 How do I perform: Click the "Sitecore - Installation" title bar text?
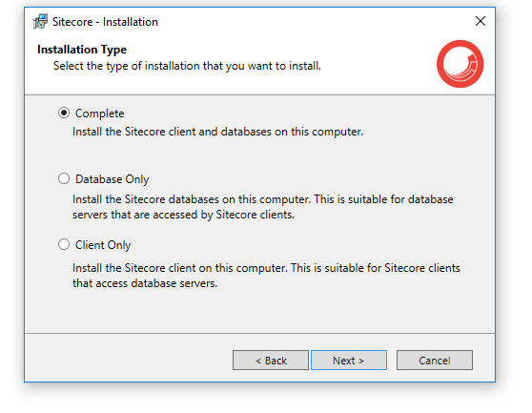click(x=105, y=22)
